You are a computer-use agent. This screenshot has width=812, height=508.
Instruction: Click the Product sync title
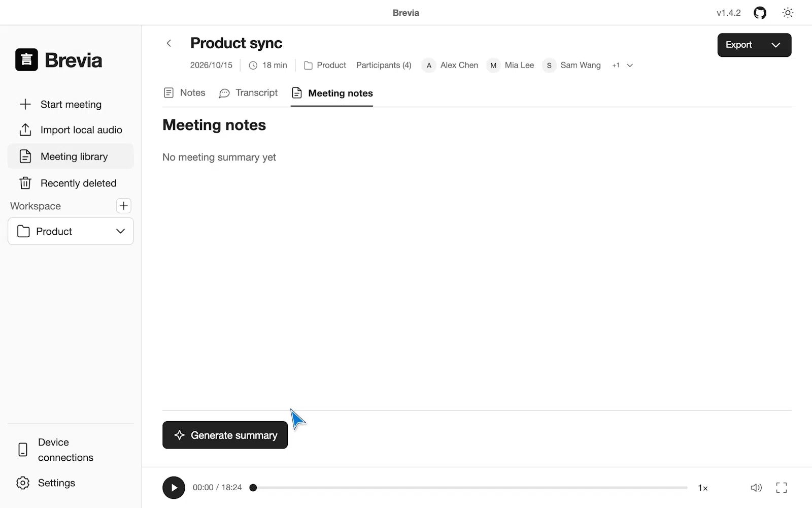click(x=236, y=43)
